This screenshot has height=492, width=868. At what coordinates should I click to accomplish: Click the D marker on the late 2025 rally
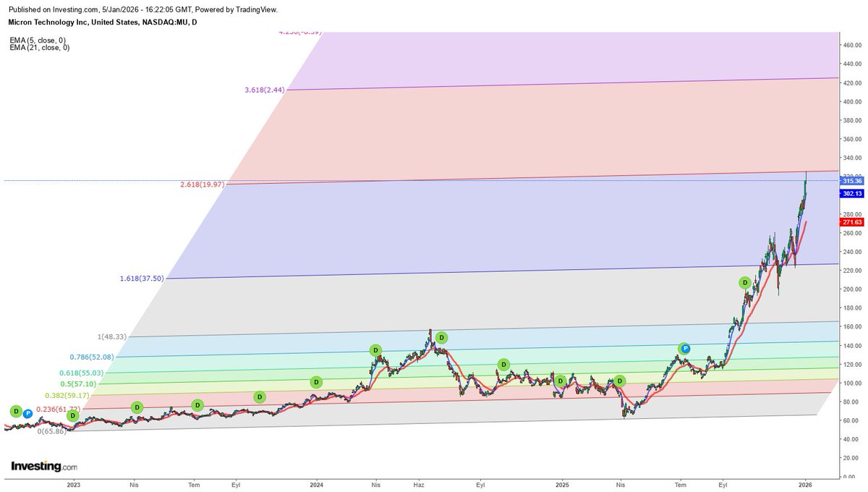[x=744, y=282]
